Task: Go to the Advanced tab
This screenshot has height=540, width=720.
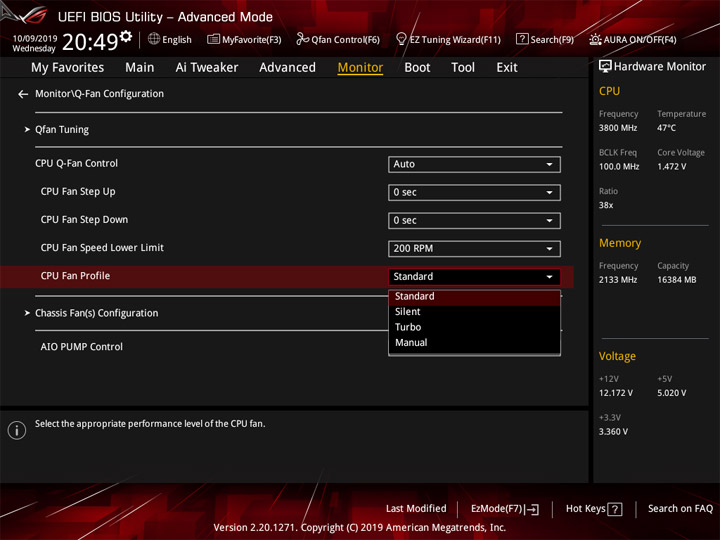Action: pyautogui.click(x=287, y=68)
